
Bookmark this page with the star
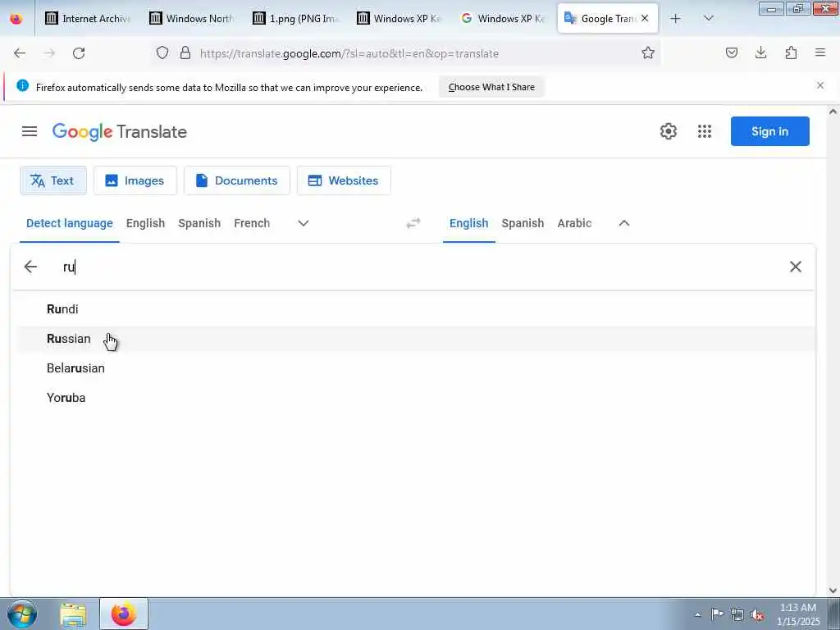[648, 53]
